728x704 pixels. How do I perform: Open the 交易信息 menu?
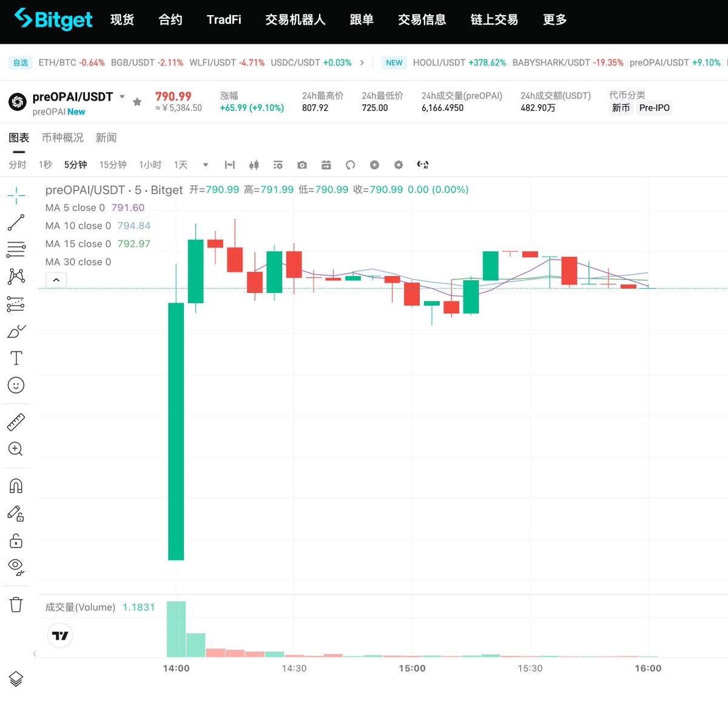pos(422,20)
